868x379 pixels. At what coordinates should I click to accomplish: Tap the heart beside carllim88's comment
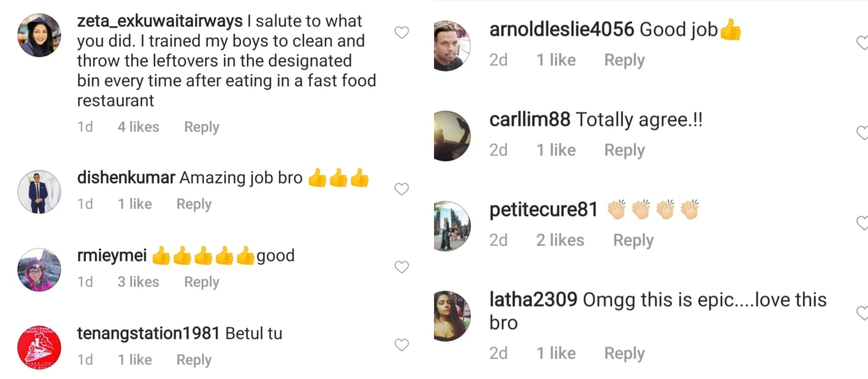(x=862, y=133)
